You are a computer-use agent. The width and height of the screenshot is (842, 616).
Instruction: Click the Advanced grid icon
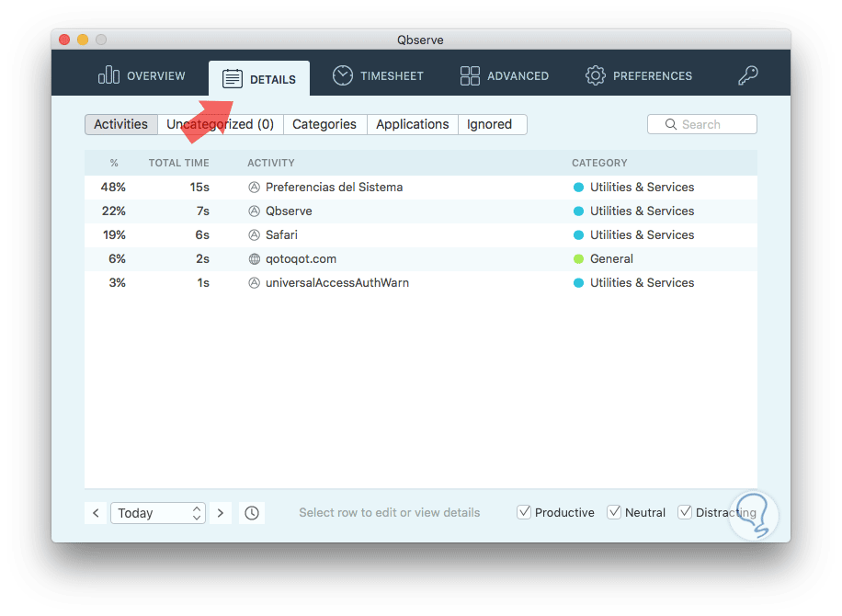pyautogui.click(x=470, y=75)
